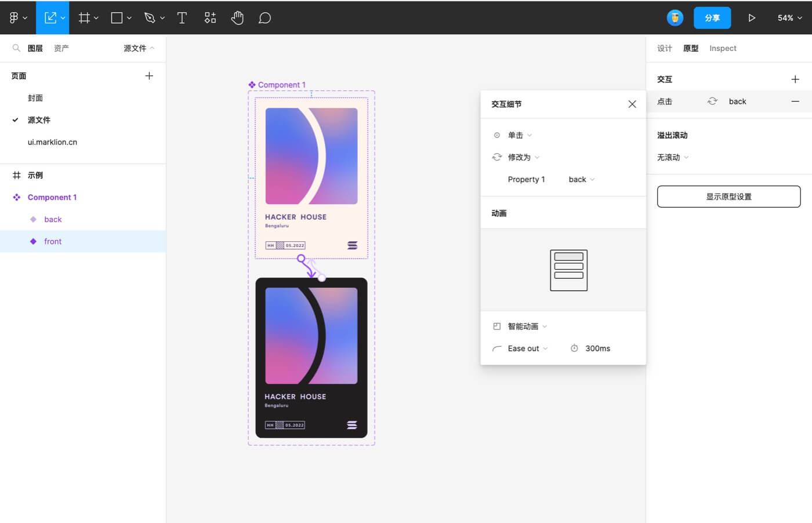The width and height of the screenshot is (812, 523).
Task: Expand Frame tool options arrow
Action: 96,18
